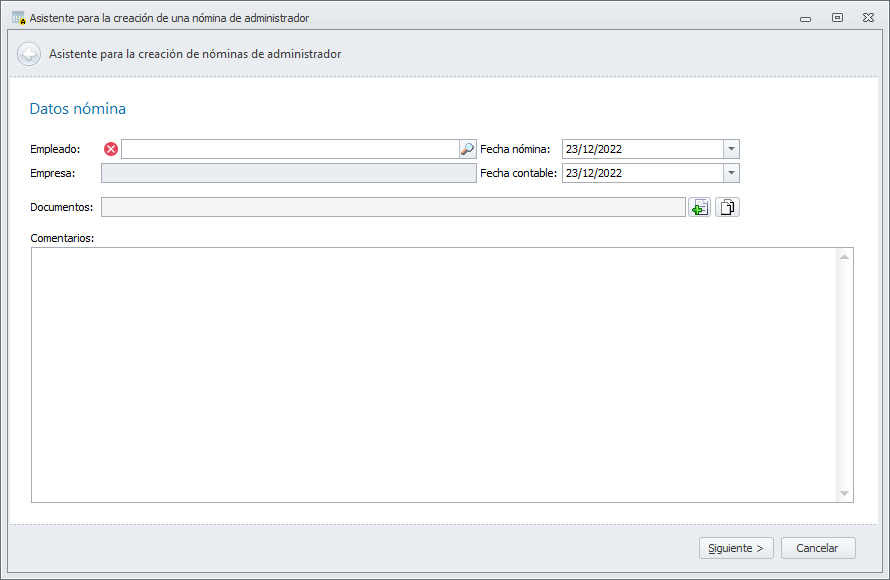Click the red error icon beside Empleado
The image size is (890, 580).
pyautogui.click(x=111, y=149)
